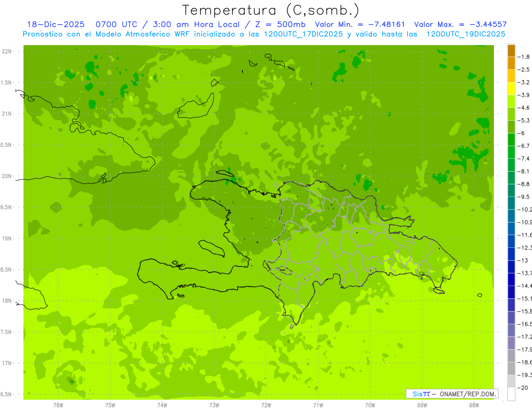Pick the purple swatch between -17.2 and -17.9
Viewport: 532px width, 411px height.
point(511,343)
